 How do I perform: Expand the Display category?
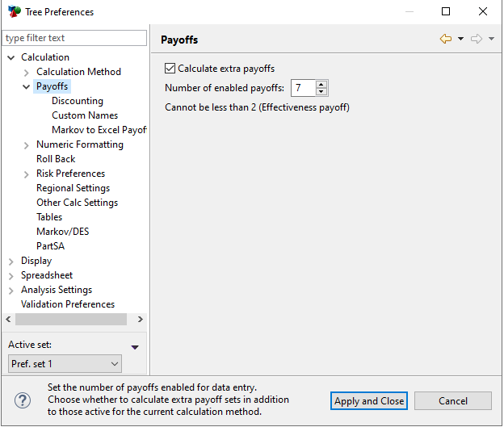(11, 261)
